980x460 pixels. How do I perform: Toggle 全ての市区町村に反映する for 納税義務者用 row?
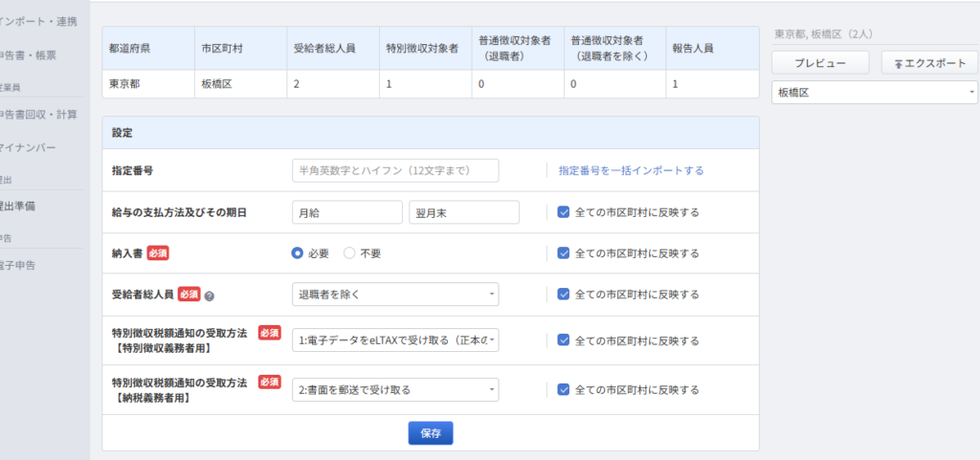pyautogui.click(x=564, y=389)
